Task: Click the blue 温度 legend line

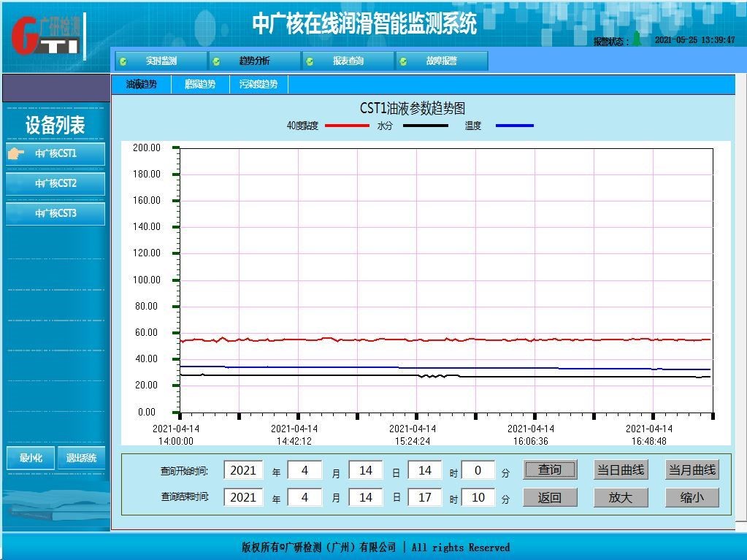Action: click(x=515, y=126)
